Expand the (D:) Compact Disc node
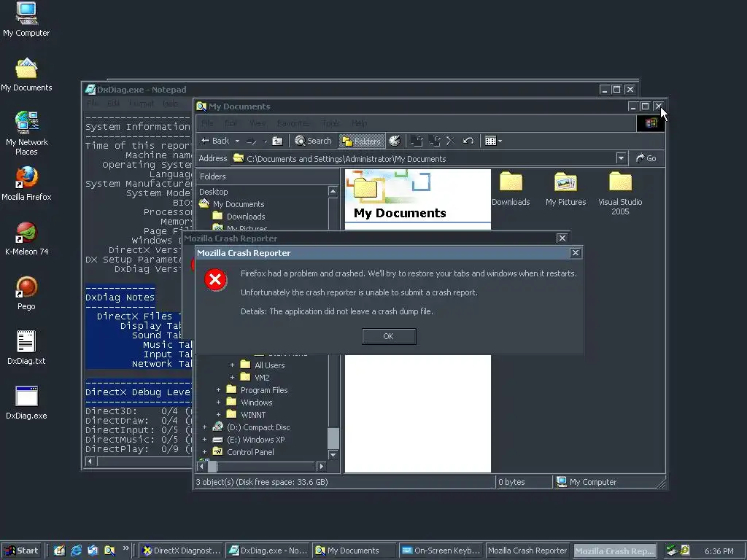Screen dimensions: 747x560 [204, 427]
